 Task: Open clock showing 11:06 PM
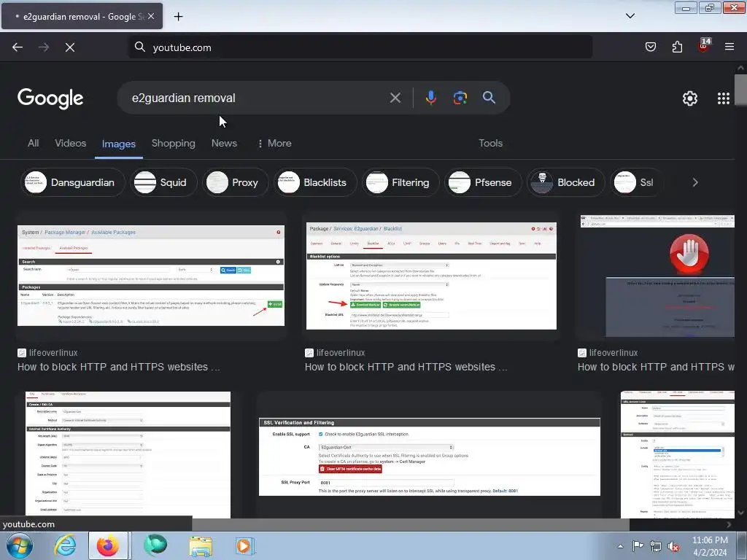pos(710,546)
